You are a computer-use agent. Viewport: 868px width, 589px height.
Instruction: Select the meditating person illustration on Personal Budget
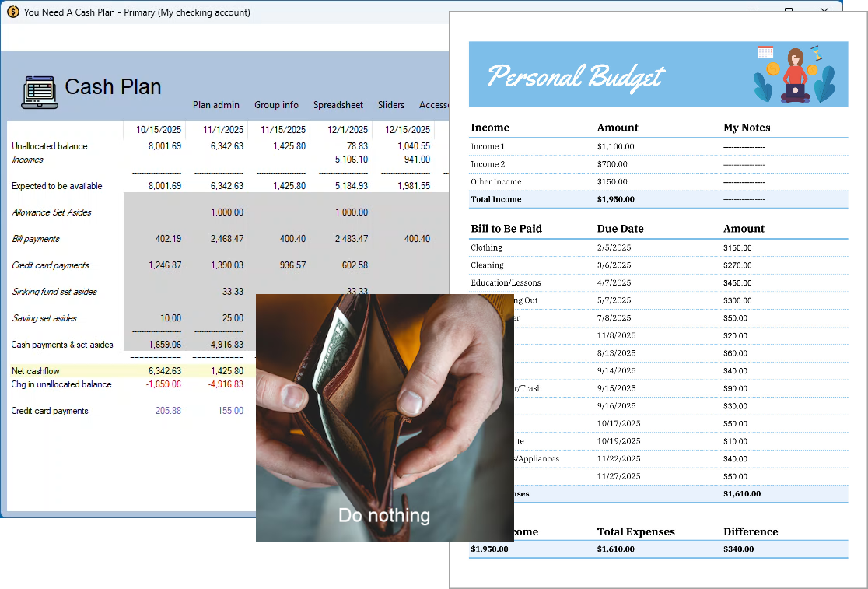click(x=795, y=74)
